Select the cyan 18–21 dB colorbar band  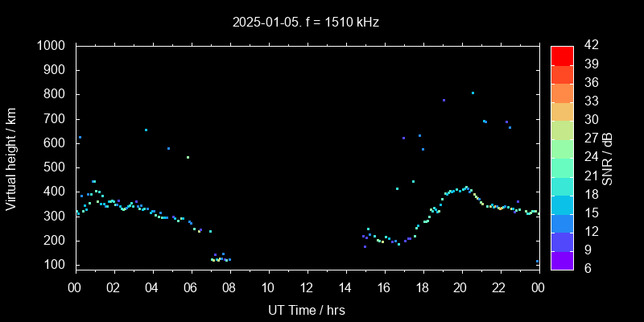[x=562, y=184]
